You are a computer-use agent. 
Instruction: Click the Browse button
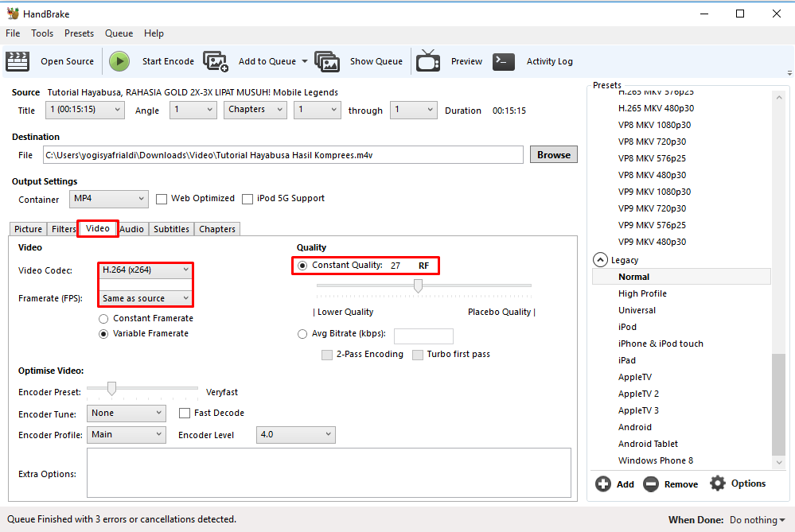click(554, 155)
